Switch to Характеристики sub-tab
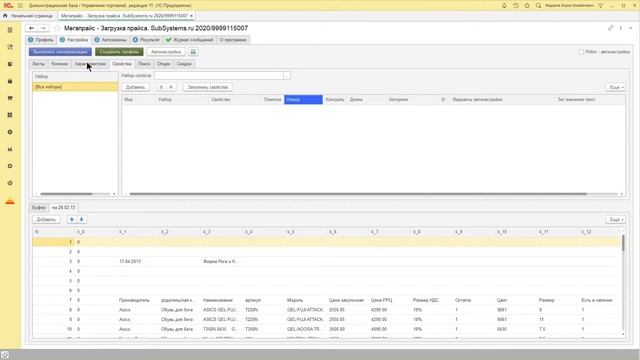The image size is (640, 360). pyautogui.click(x=90, y=64)
